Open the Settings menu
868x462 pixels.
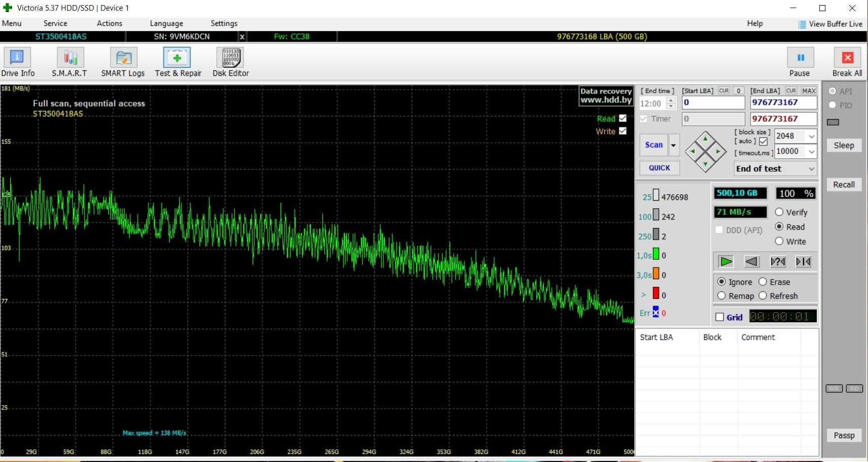224,23
